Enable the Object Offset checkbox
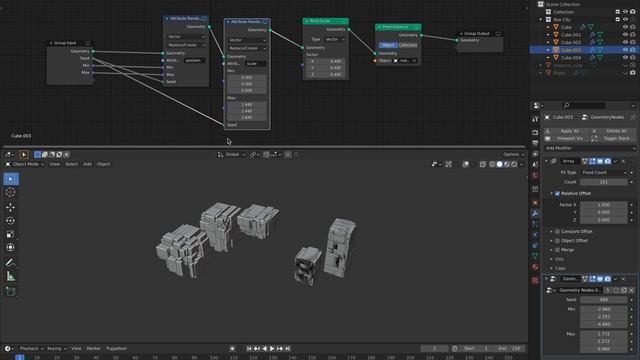The width and height of the screenshot is (640, 360). pos(557,241)
